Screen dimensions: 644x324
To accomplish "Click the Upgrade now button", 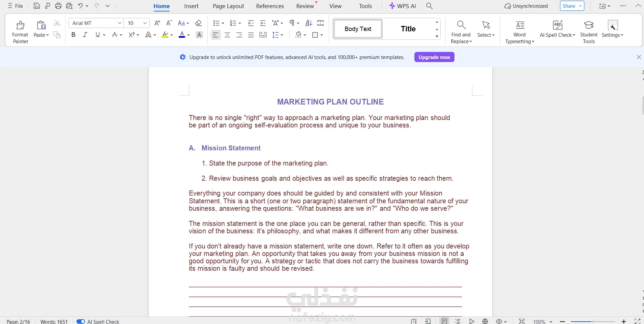I will [x=434, y=57].
